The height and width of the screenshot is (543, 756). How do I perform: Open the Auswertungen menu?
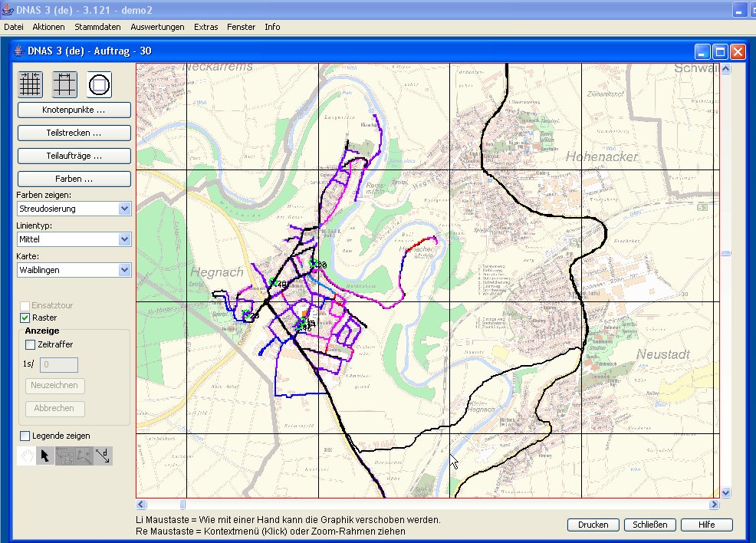click(157, 27)
